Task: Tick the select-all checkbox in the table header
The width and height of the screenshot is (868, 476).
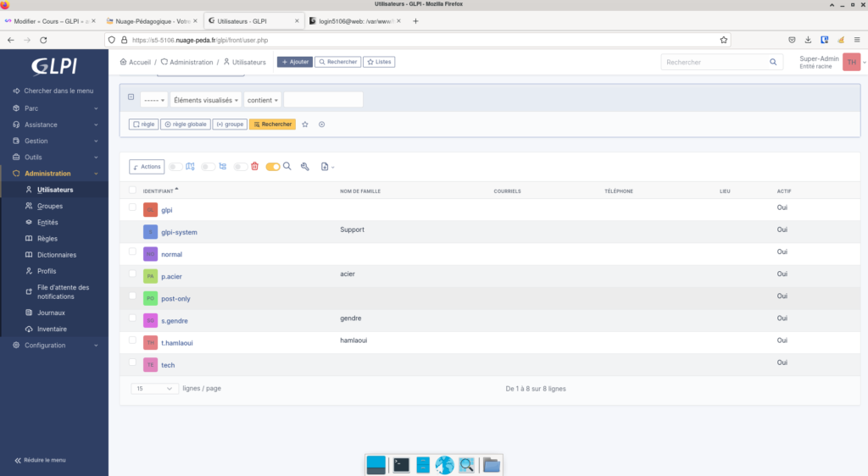Action: coord(132,191)
